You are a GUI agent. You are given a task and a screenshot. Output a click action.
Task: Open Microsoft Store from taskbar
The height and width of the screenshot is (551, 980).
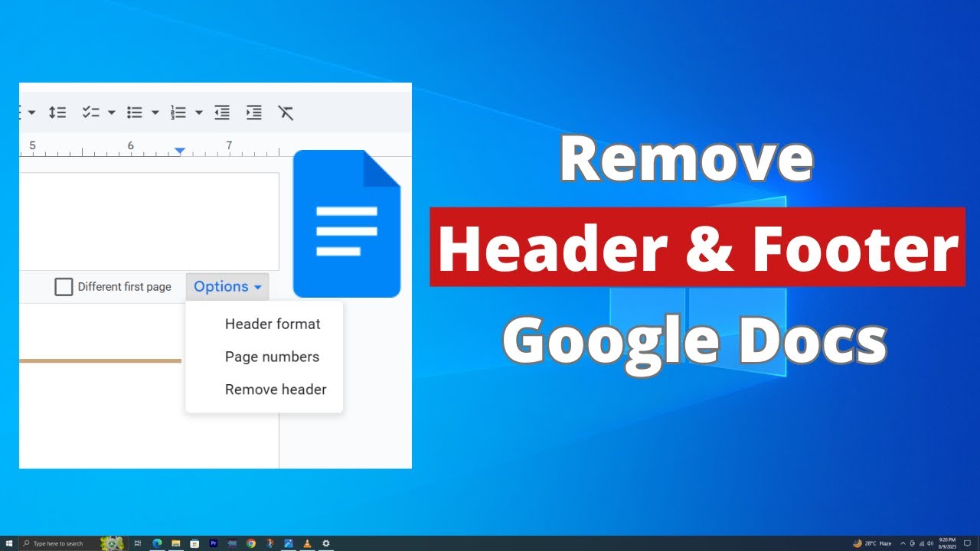194,543
